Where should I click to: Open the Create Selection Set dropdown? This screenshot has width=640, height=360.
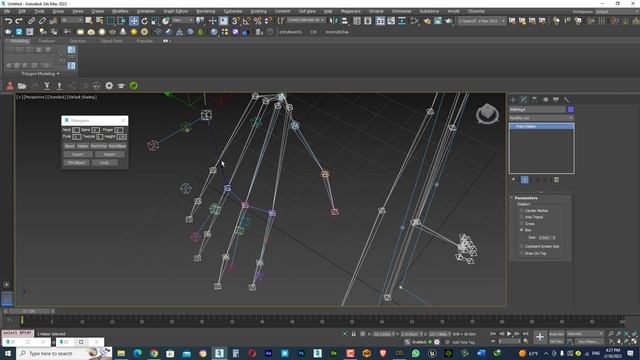coord(306,20)
